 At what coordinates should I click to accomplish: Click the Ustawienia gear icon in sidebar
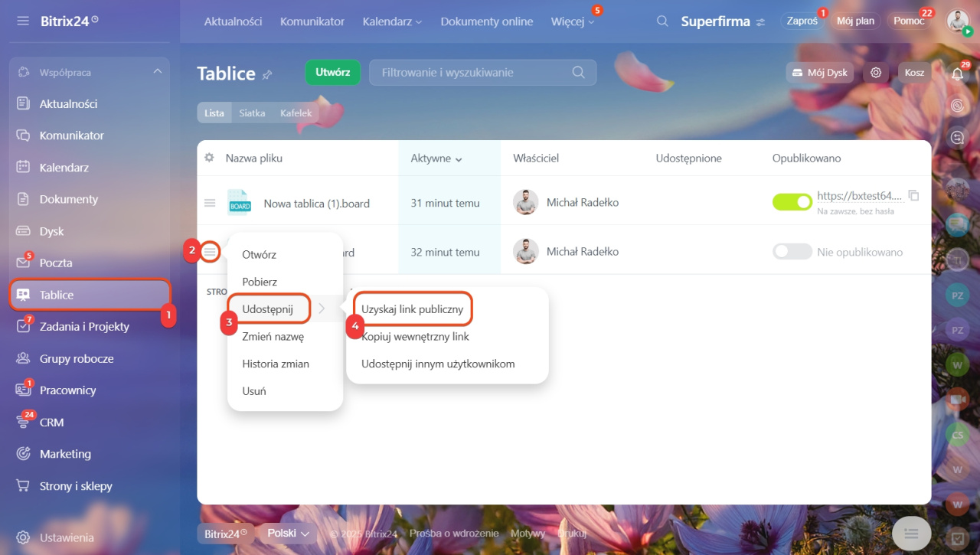click(23, 537)
